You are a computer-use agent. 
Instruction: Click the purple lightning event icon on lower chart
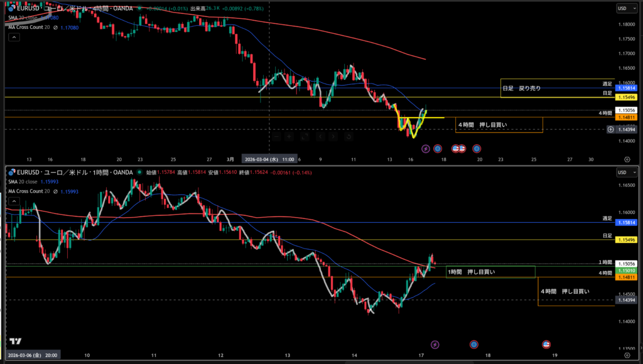(435, 345)
